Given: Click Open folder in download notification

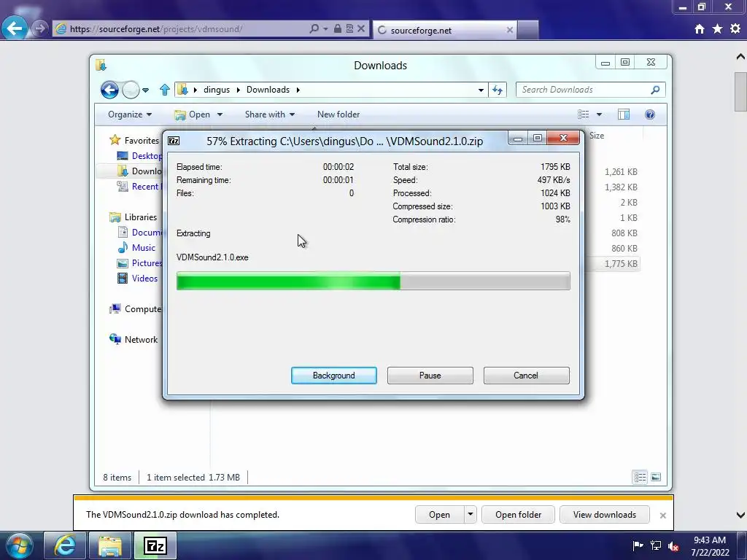Looking at the screenshot, I should (x=519, y=515).
